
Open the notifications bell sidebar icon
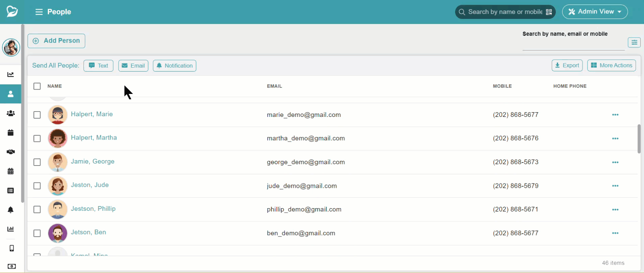tap(10, 210)
